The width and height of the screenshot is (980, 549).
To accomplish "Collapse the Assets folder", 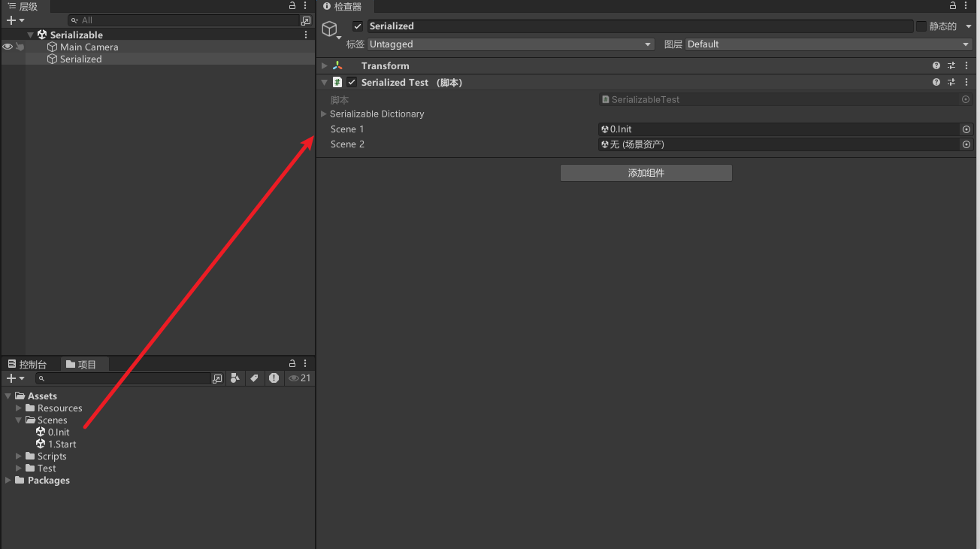I will coord(8,396).
